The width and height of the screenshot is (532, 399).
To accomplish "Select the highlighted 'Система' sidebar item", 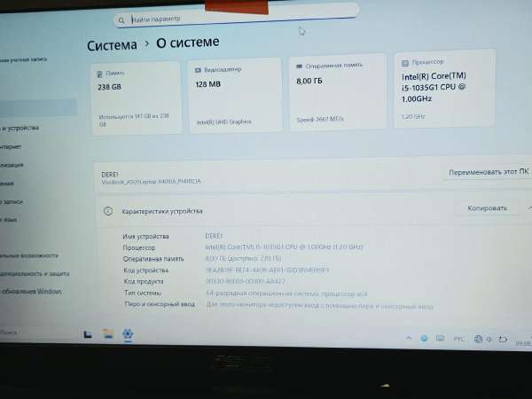I will (x=38, y=107).
